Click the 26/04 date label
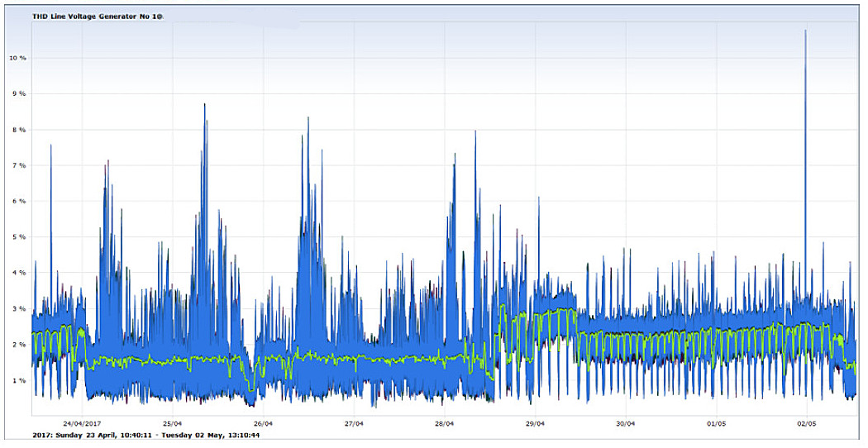The image size is (868, 448). tap(263, 424)
